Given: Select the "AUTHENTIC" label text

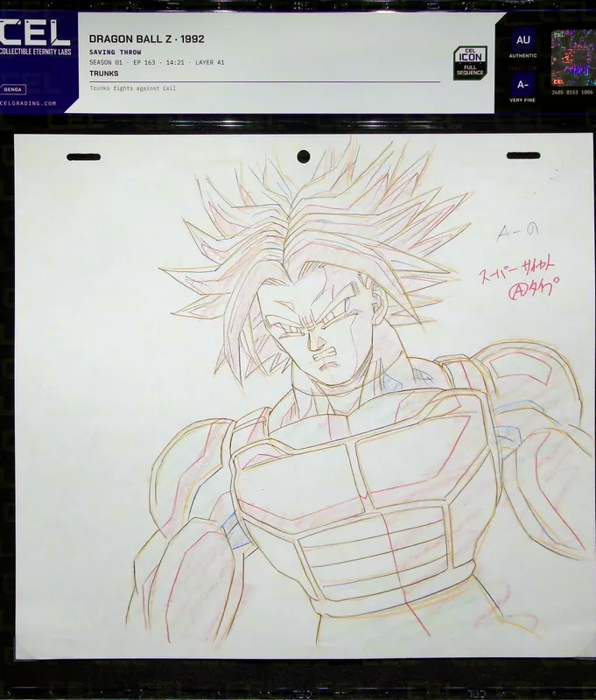Looking at the screenshot, I should tap(522, 56).
